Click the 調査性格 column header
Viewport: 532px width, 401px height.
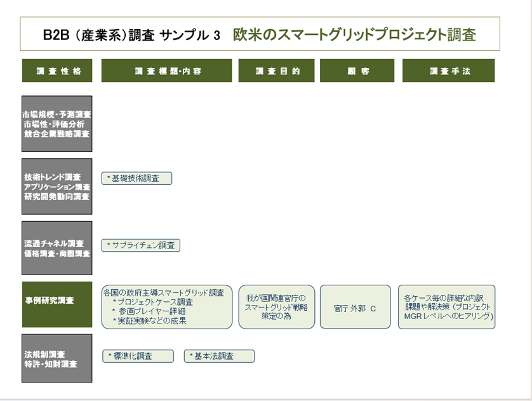tap(57, 71)
